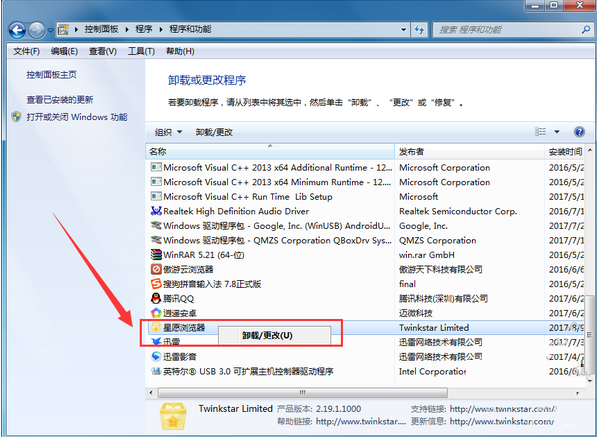The image size is (597, 437).
Task: Choose 卸载/更改(U) from the context menu
Action: [268, 335]
